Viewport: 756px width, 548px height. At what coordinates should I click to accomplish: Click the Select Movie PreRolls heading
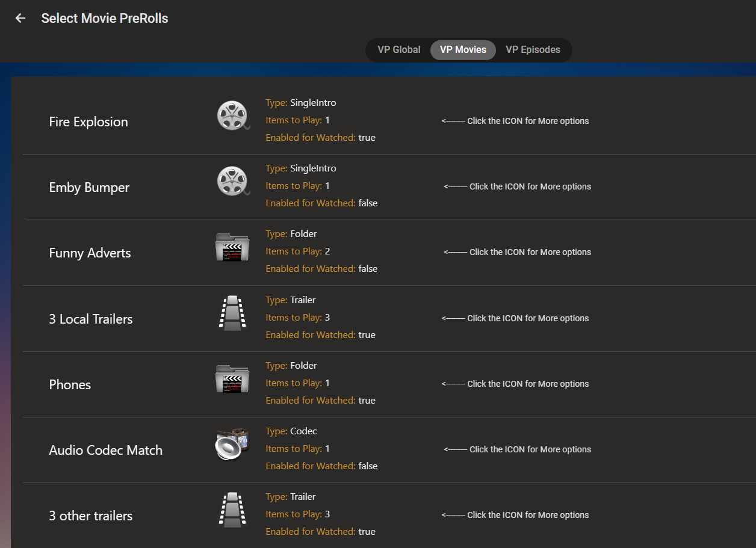105,19
